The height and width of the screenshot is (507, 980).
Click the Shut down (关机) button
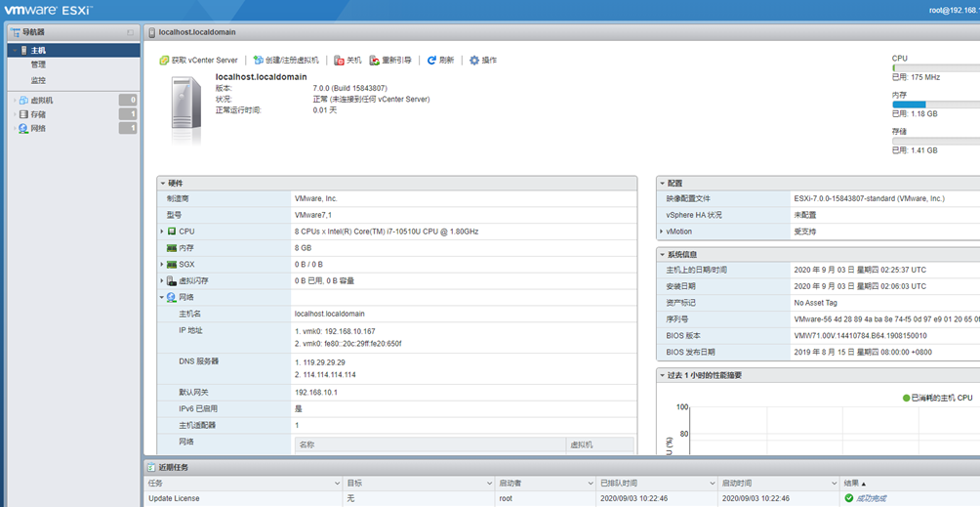pos(347,61)
